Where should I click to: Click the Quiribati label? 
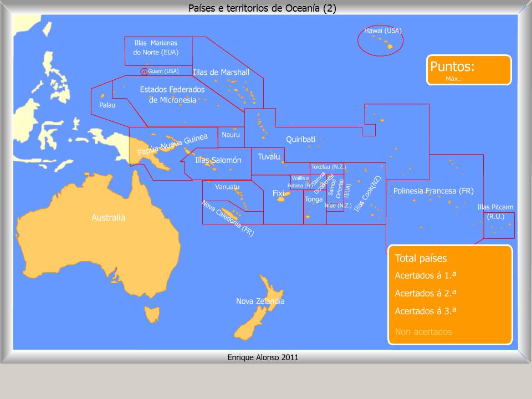point(300,140)
